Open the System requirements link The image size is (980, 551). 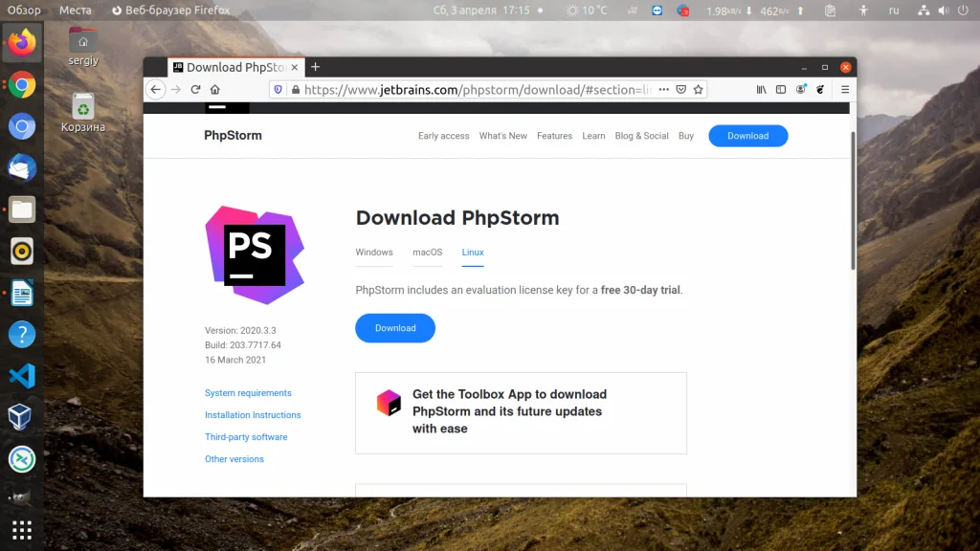coord(248,392)
